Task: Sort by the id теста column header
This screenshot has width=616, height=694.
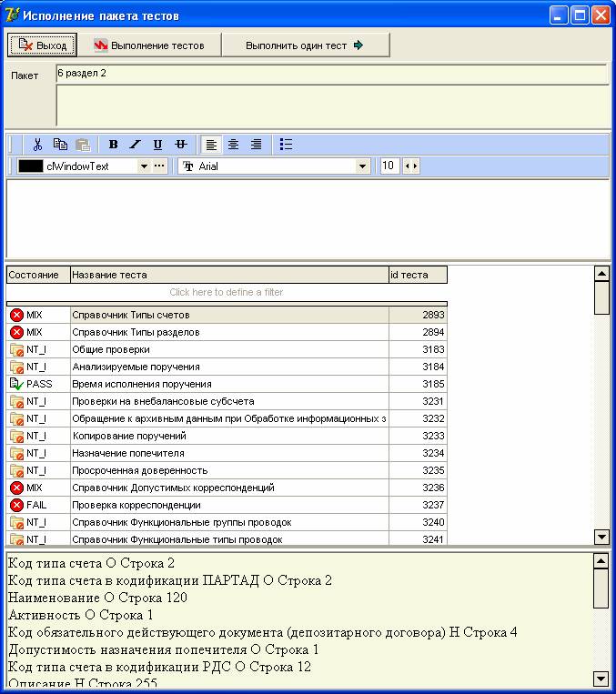Action: [x=418, y=275]
